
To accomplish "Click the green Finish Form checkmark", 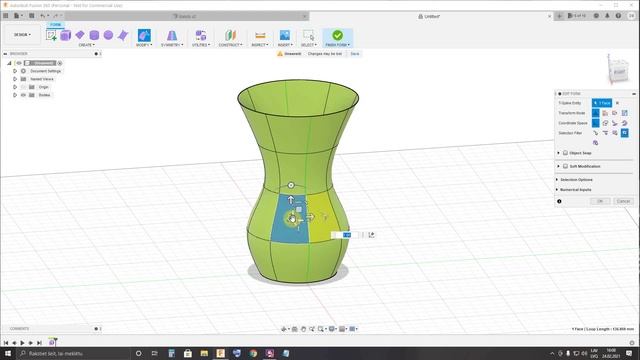I will pos(338,35).
